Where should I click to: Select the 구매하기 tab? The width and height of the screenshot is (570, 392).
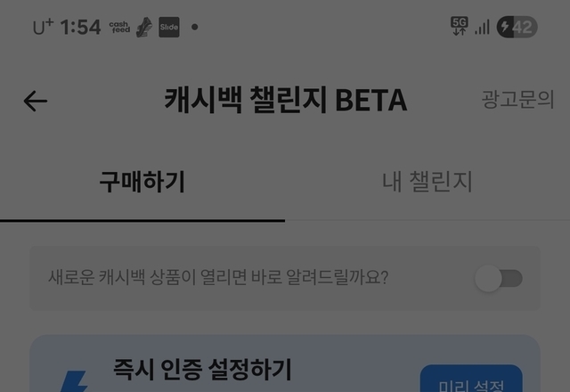pos(142,182)
